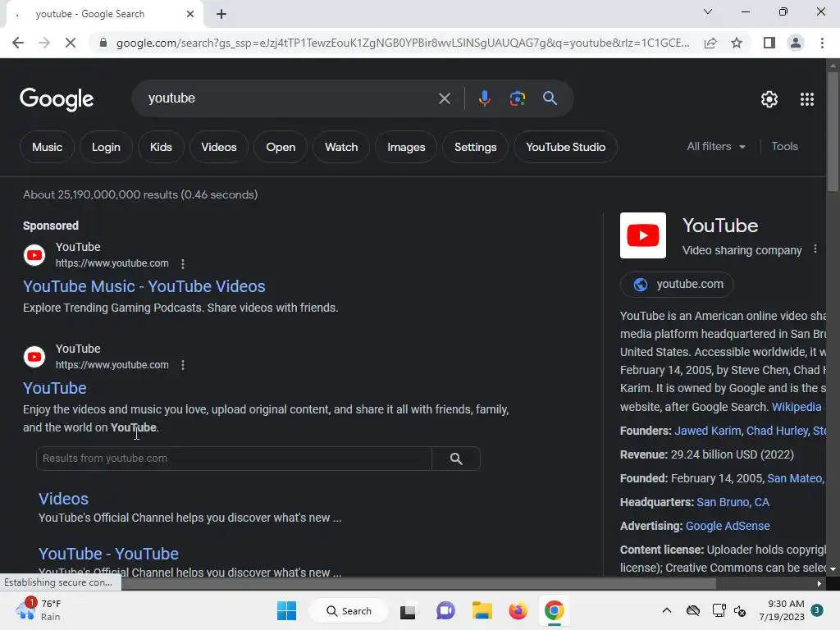
Task: Open Chrome three-dot menu
Action: tap(822, 43)
